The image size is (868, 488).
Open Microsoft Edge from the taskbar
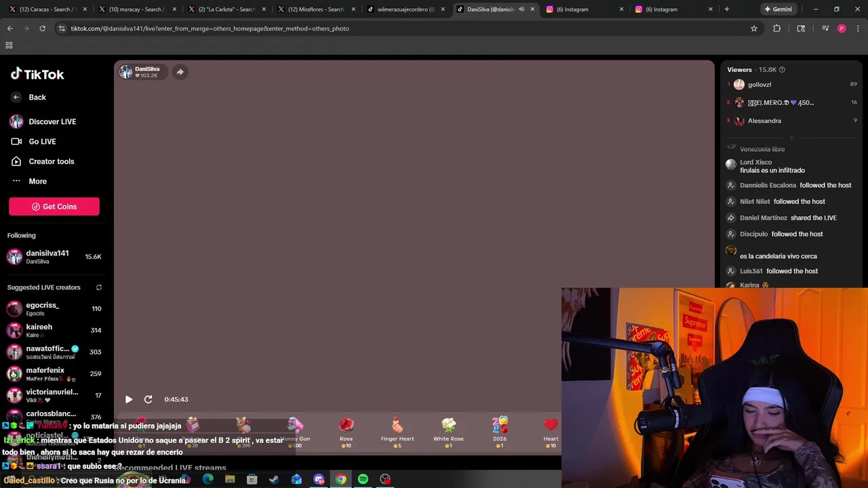(208, 479)
